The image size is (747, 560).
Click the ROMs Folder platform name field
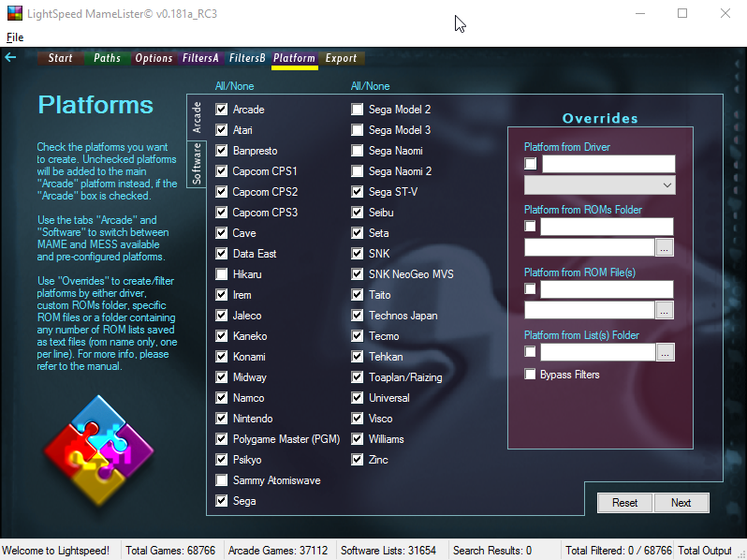point(607,227)
